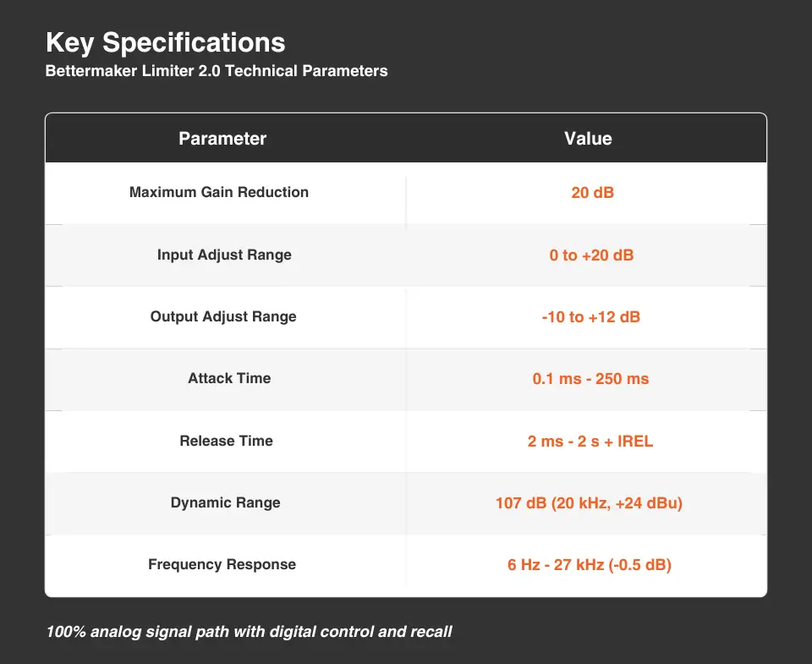The height and width of the screenshot is (664, 812).
Task: Select the Output Adjust Range label
Action: (223, 316)
